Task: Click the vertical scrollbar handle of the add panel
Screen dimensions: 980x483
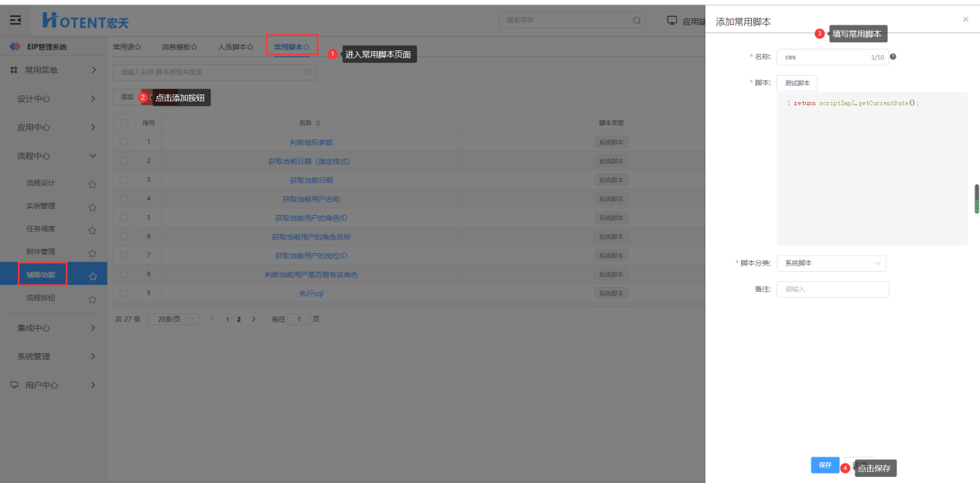Action: (x=976, y=199)
